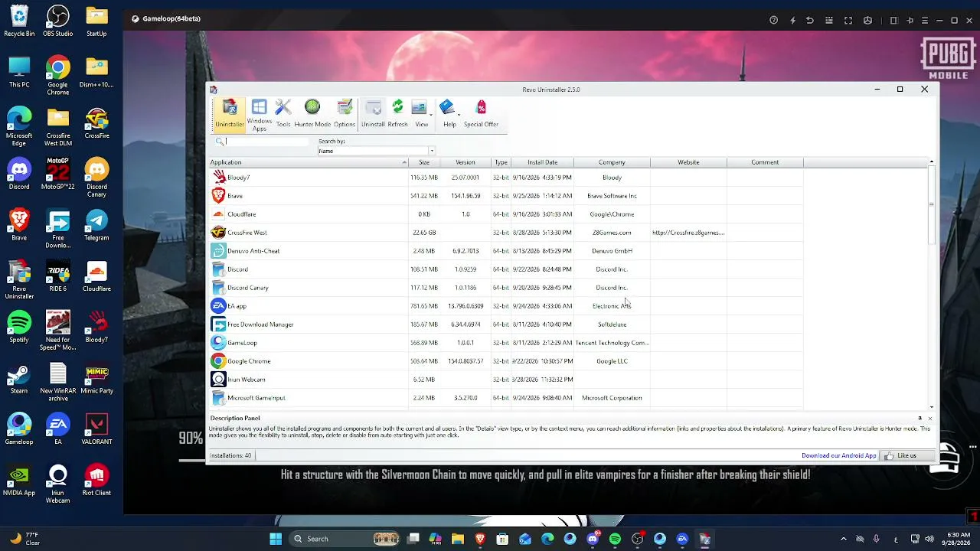Image resolution: width=980 pixels, height=551 pixels.
Task: Select the Cloudflare row icon in list
Action: click(218, 214)
